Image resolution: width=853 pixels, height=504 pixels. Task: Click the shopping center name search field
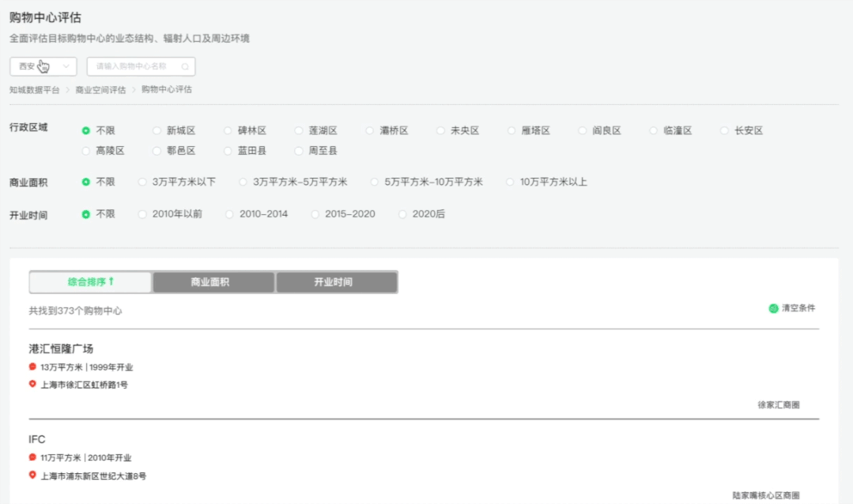click(134, 67)
